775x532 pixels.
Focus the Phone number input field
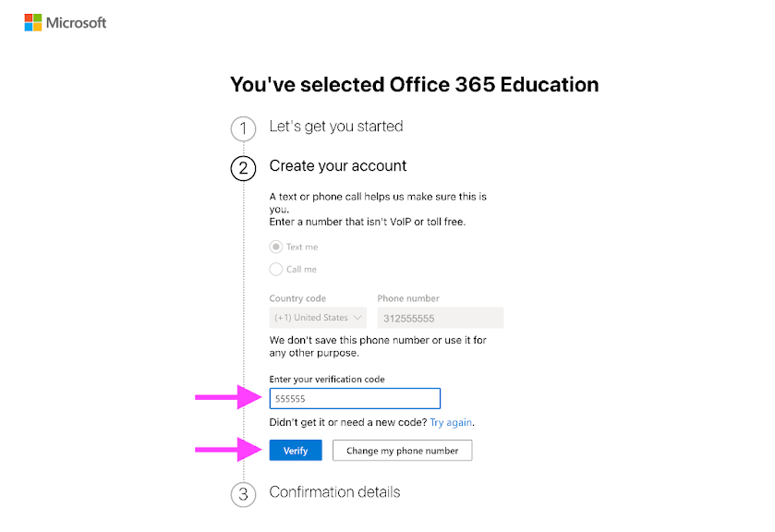click(x=440, y=318)
